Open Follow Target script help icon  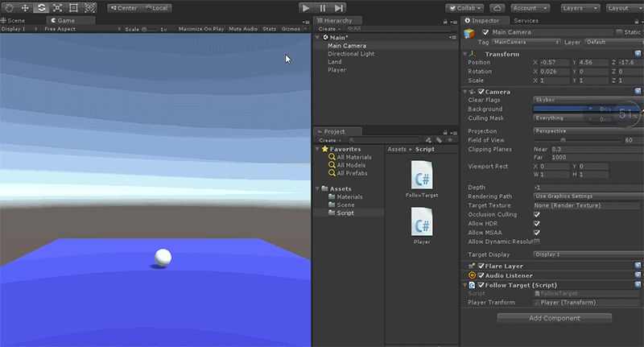(x=638, y=284)
